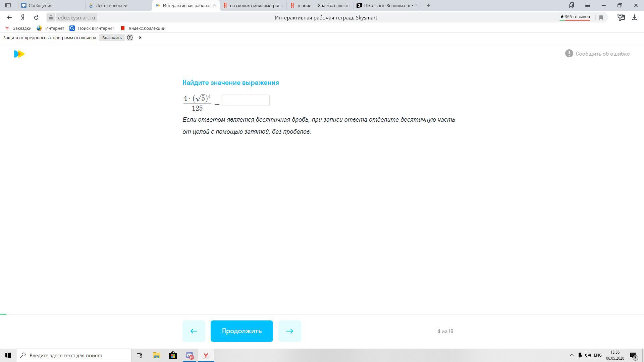This screenshot has height=362, width=644.
Task: Click the answer input field
Action: pyautogui.click(x=246, y=100)
